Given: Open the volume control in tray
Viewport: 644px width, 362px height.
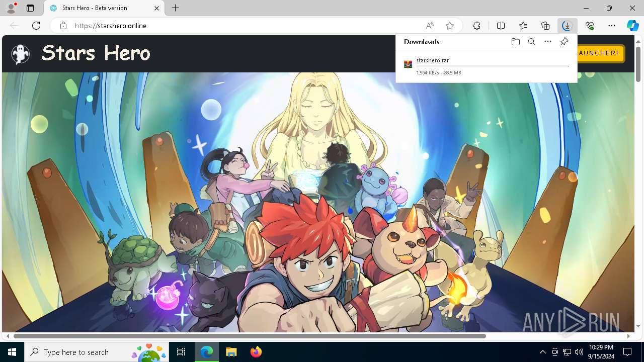Looking at the screenshot, I should point(579,352).
